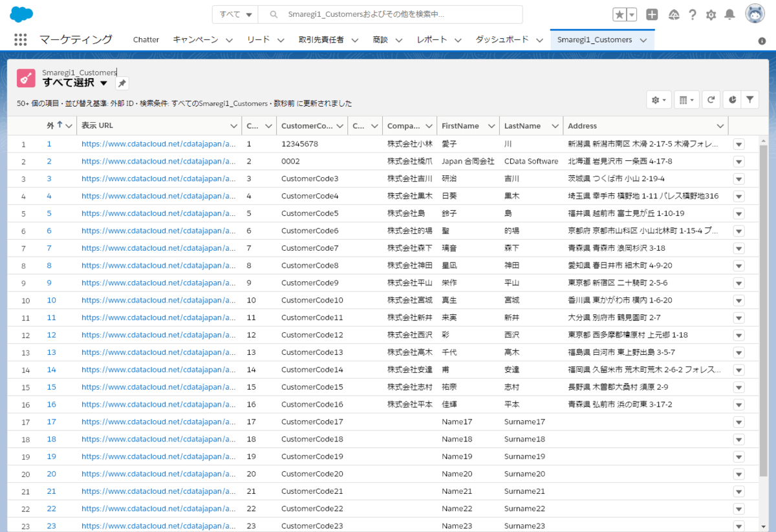Sort by the LastName column header

tap(522, 126)
